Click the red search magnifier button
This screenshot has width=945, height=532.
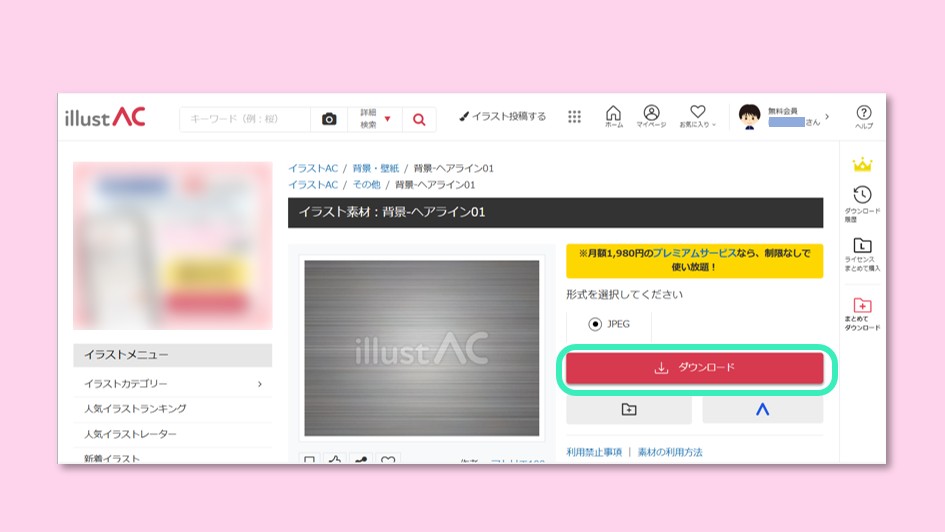[419, 119]
